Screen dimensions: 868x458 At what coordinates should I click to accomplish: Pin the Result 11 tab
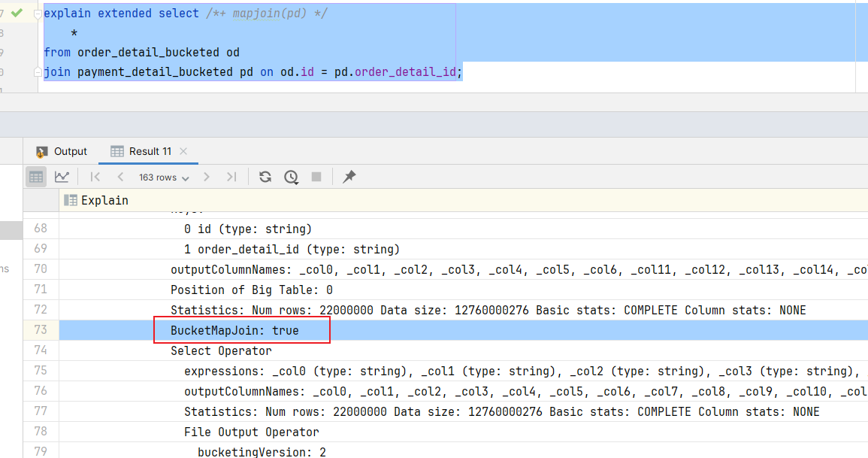point(349,177)
